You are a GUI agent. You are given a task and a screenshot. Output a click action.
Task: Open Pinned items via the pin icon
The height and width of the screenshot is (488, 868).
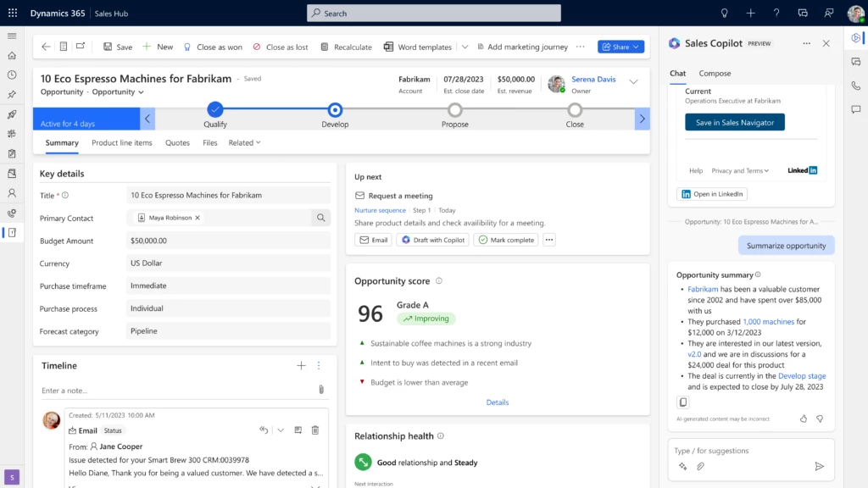(x=12, y=94)
